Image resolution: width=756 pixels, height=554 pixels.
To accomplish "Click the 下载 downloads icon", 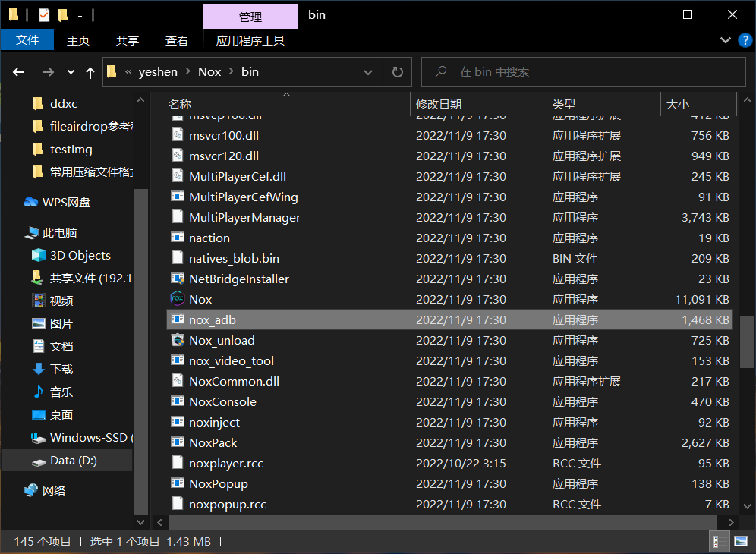I will pos(38,369).
